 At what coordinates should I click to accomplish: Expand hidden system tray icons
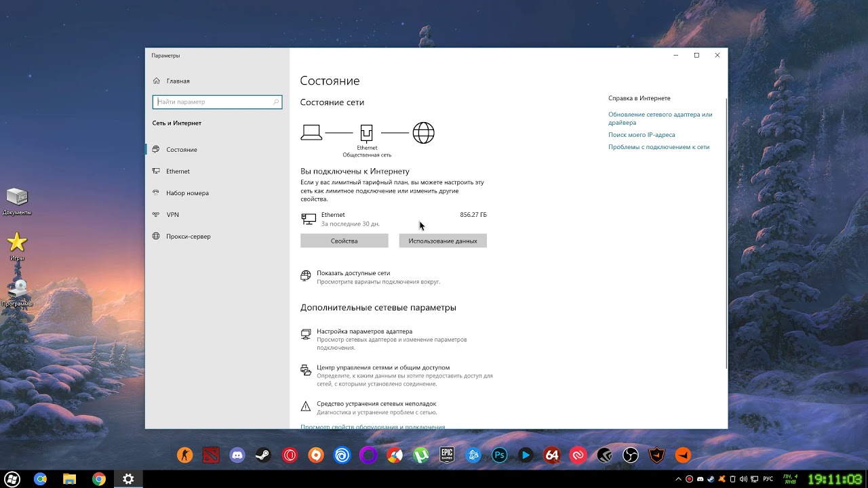[x=679, y=479]
